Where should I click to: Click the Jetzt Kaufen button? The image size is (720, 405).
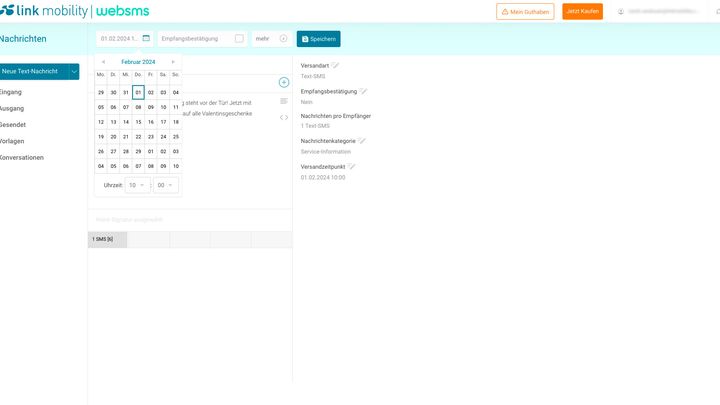coord(582,11)
